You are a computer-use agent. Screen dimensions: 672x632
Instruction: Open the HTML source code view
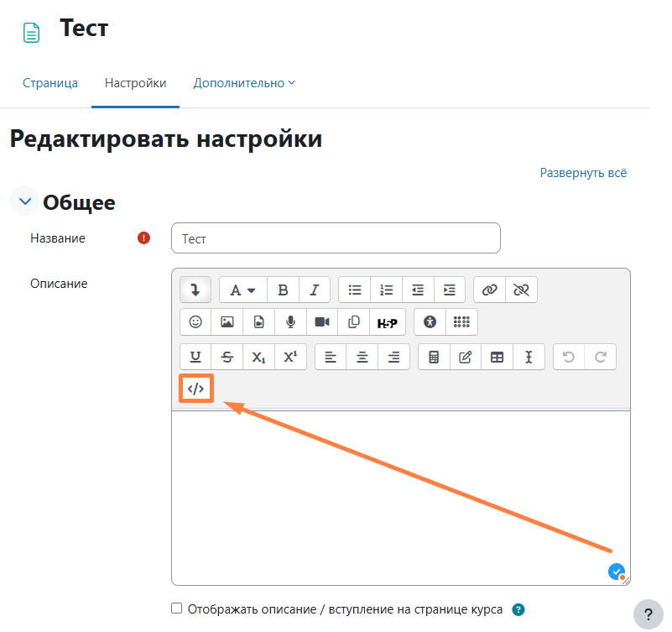195,389
